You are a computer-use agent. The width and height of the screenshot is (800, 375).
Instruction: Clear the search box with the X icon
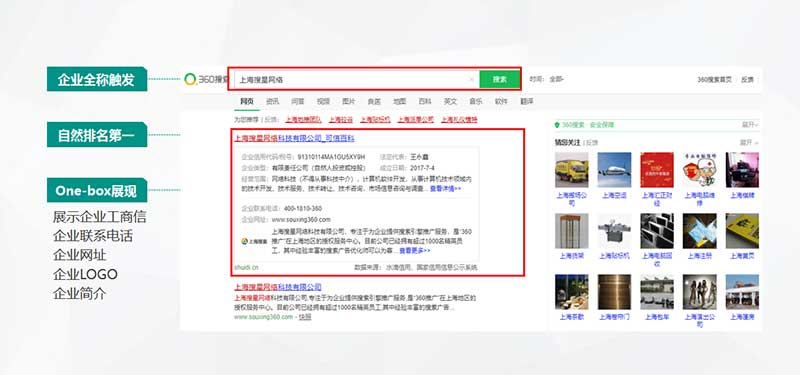[x=471, y=79]
